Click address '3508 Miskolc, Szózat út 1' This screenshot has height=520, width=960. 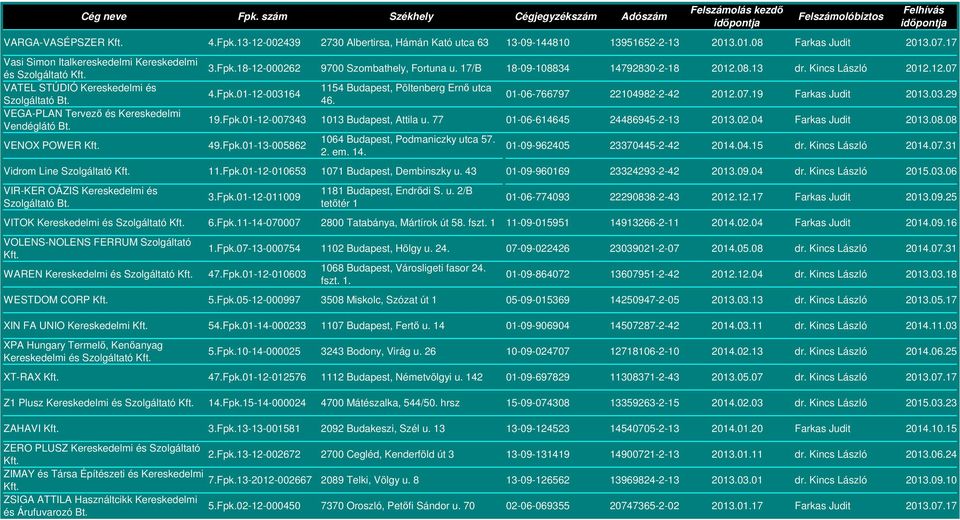pyautogui.click(x=378, y=300)
